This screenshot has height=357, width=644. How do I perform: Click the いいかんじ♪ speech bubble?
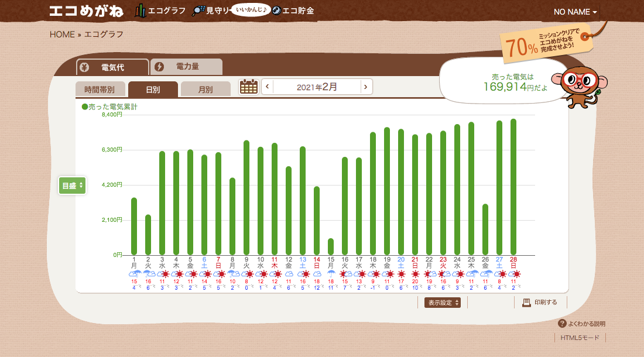point(251,9)
